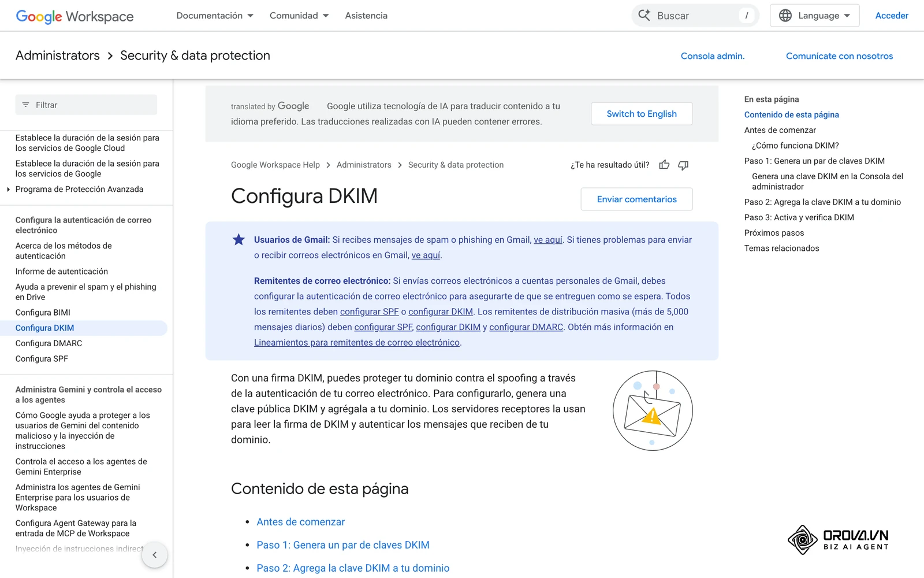
Task: Click Administrators in top breadcrumb heading
Action: click(x=58, y=55)
